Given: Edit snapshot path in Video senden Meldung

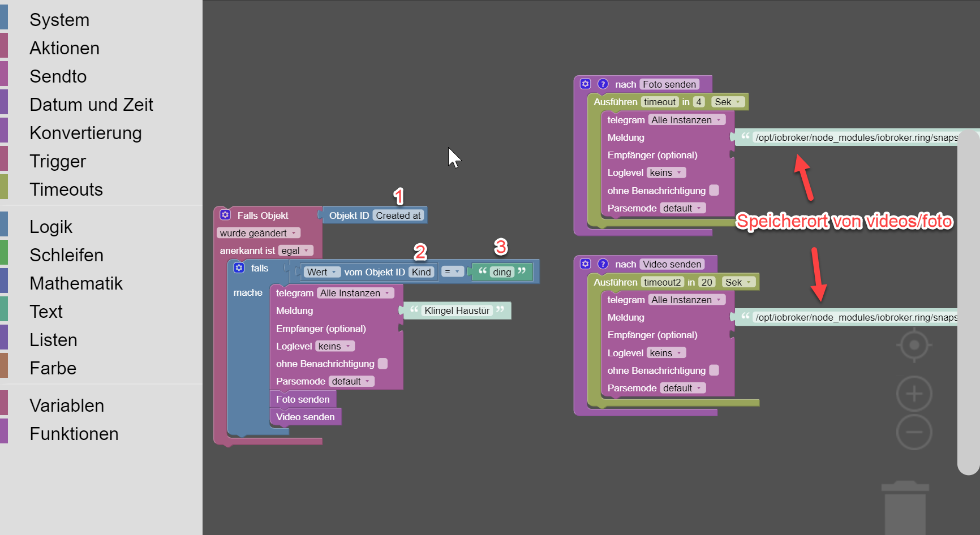Looking at the screenshot, I should coord(857,317).
